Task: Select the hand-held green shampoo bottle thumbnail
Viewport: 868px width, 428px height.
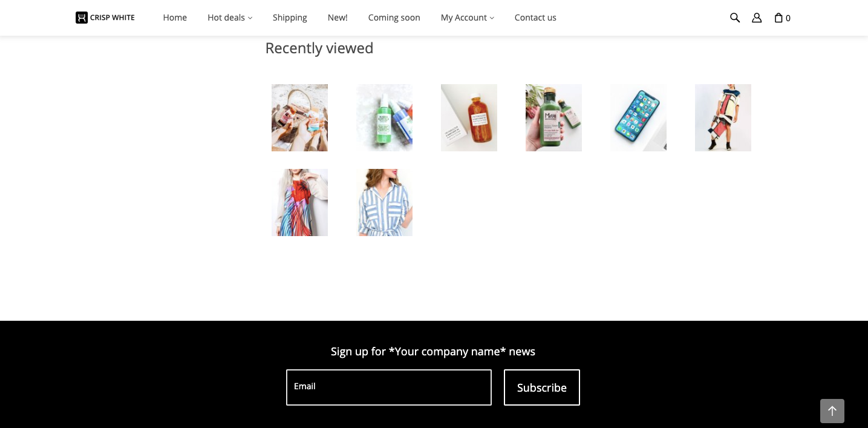Action: coord(553,117)
